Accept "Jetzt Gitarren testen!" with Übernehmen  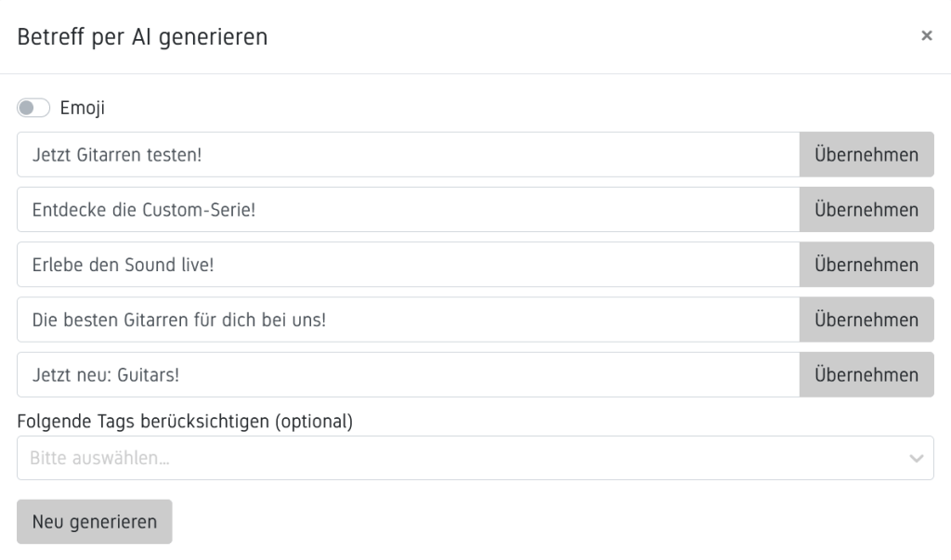pyautogui.click(x=866, y=154)
